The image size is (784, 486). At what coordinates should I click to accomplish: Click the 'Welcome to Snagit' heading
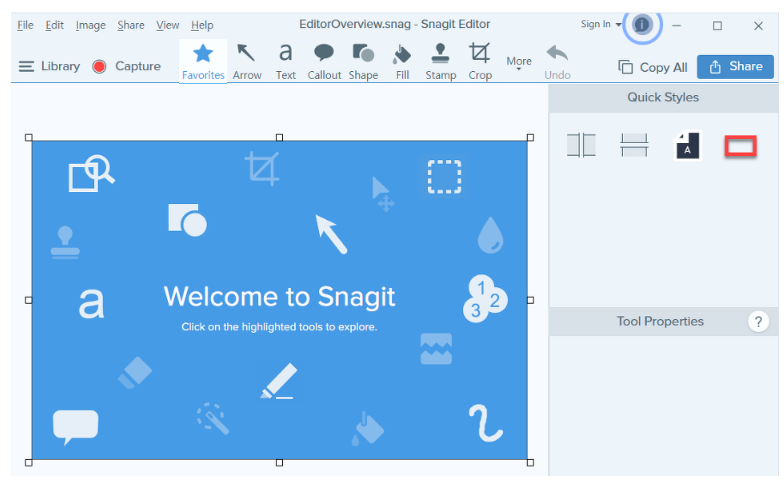click(x=280, y=296)
